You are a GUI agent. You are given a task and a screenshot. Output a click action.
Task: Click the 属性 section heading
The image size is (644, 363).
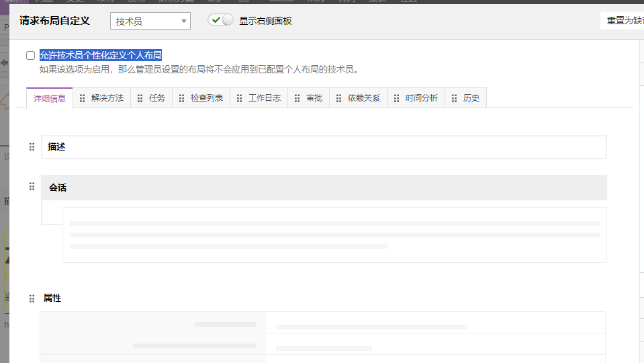(52, 298)
